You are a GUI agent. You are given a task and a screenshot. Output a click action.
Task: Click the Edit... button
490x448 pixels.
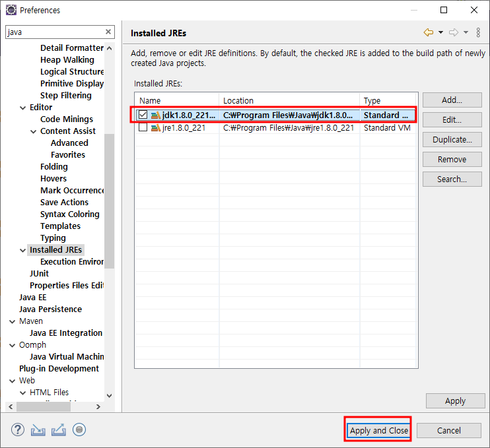pos(452,120)
